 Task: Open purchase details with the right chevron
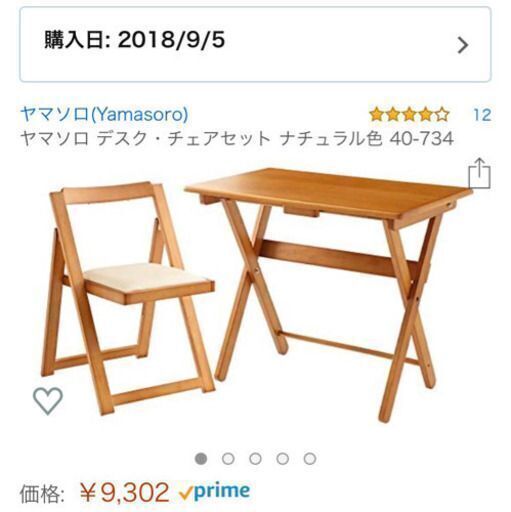coord(463,45)
